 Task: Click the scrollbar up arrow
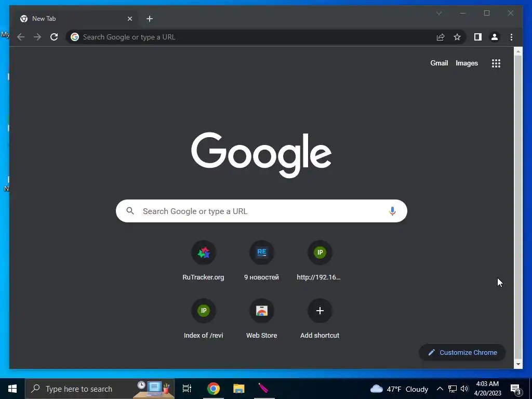click(x=518, y=51)
